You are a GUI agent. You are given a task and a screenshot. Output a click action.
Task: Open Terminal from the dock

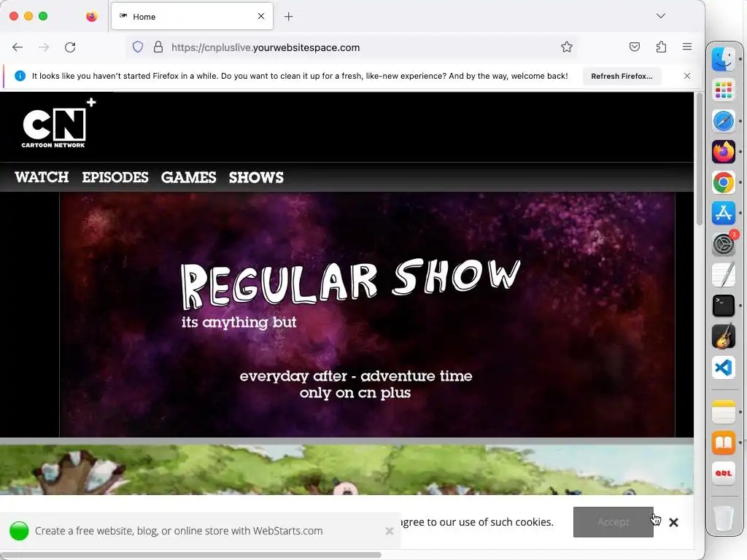[x=724, y=306]
